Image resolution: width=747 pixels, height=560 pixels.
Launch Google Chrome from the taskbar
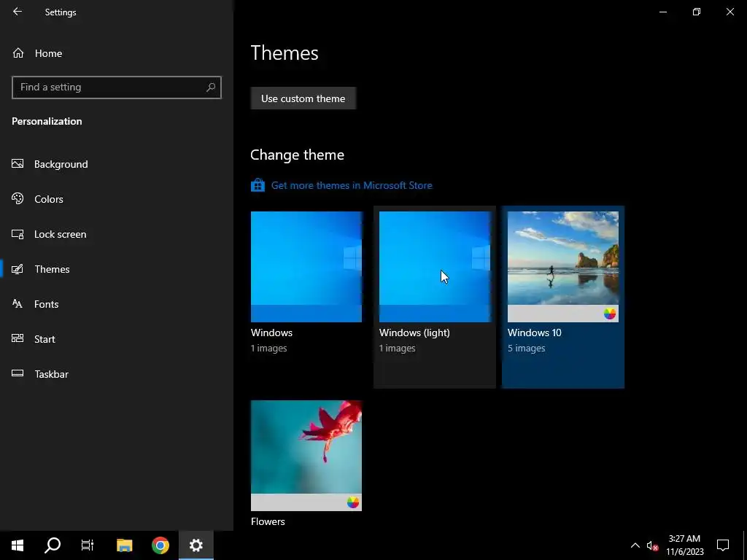tap(160, 545)
